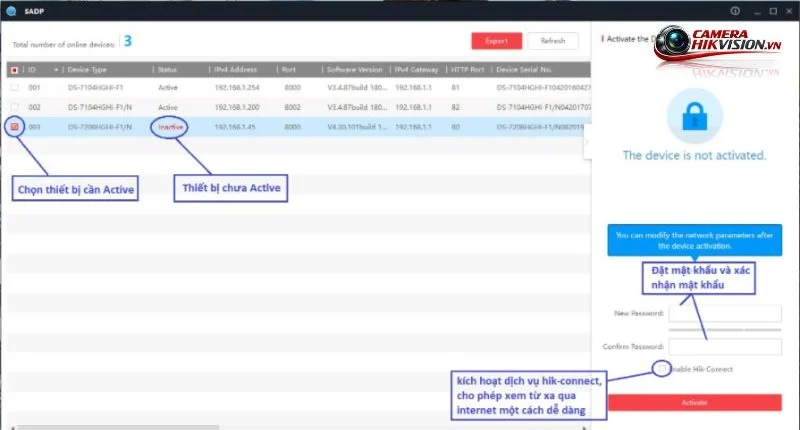Click the blue padlock not-activated icon
Screen dimensions: 800x430
pyautogui.click(x=695, y=116)
